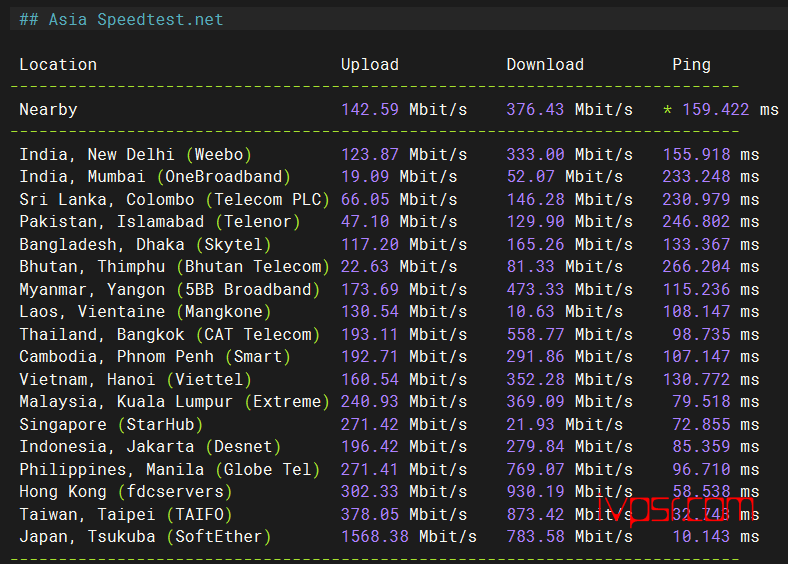Select the 'Upload' column header

(x=370, y=65)
